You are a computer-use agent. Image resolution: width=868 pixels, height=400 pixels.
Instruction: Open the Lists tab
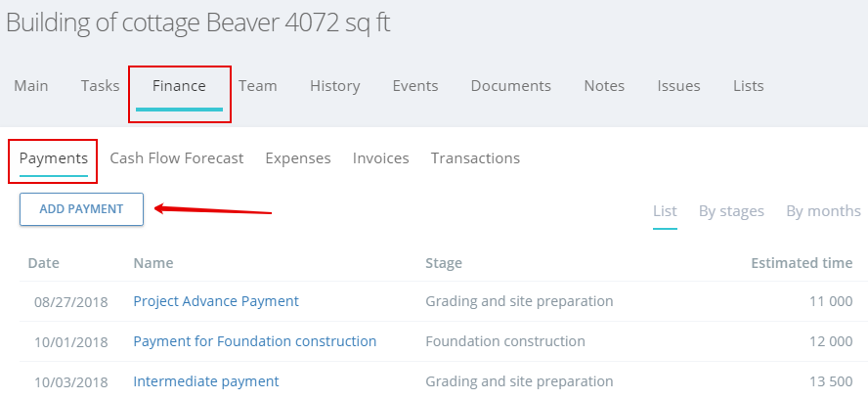click(x=749, y=86)
